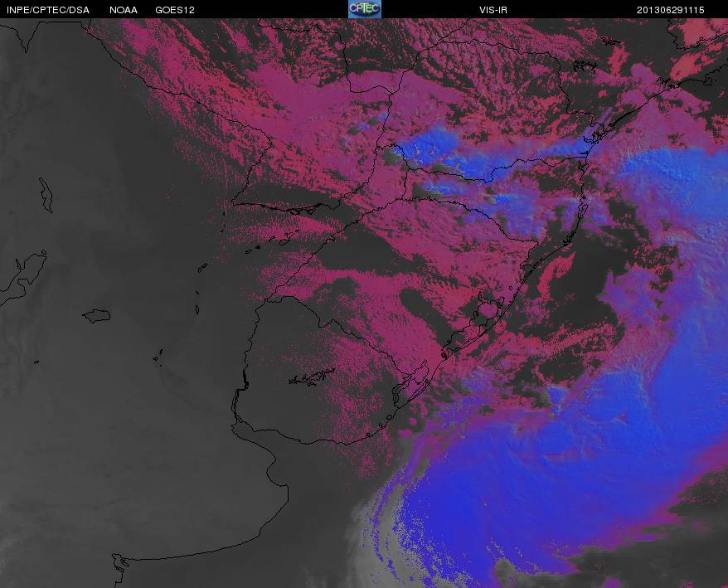Screen dimensions: 728x588
Task: Click the INPE/CPTEC/DSA header text
Action: [x=48, y=10]
